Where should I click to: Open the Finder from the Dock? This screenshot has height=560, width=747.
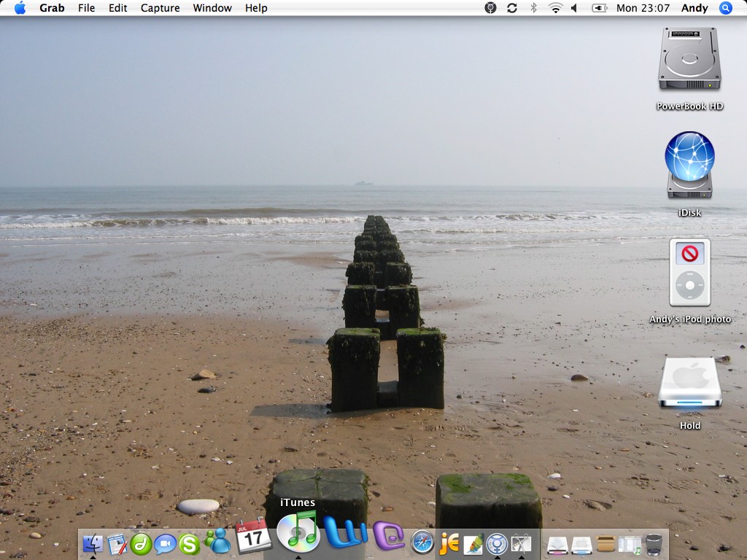click(93, 544)
